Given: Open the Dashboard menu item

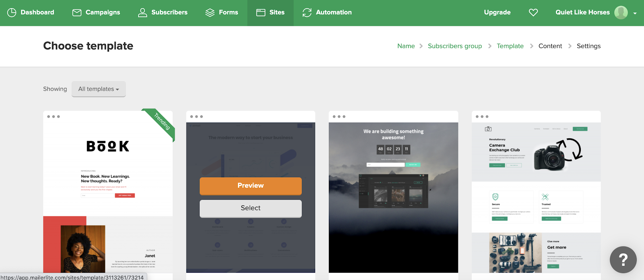Looking at the screenshot, I should [x=37, y=12].
